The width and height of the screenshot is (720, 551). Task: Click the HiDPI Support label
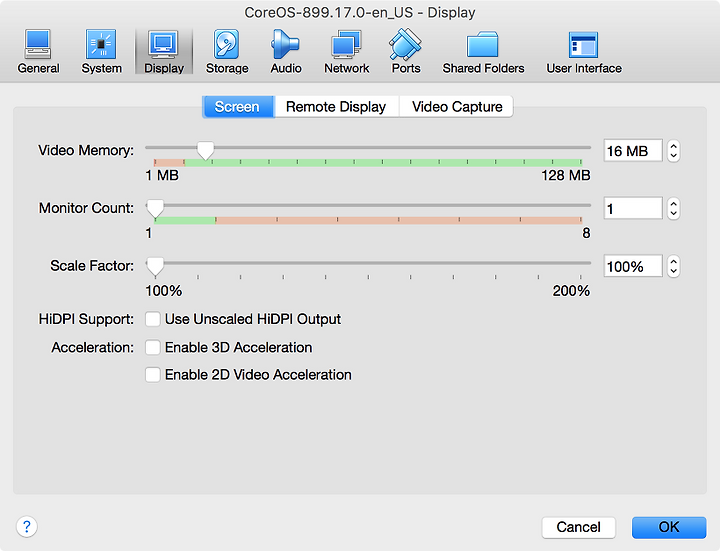point(86,319)
